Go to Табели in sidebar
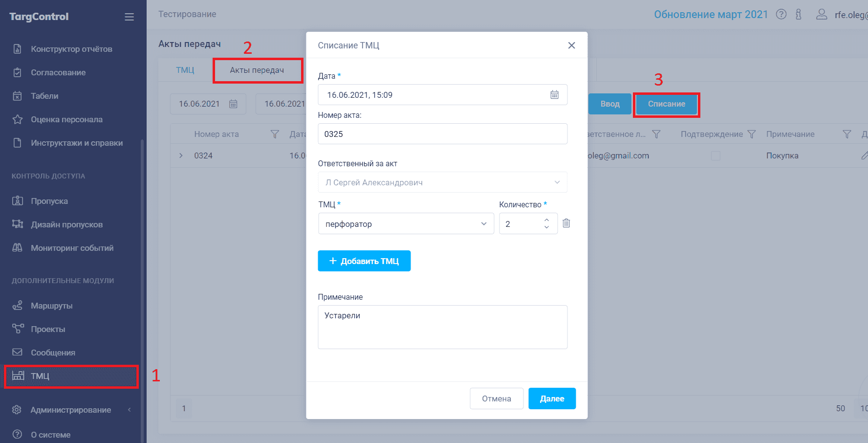 44,96
